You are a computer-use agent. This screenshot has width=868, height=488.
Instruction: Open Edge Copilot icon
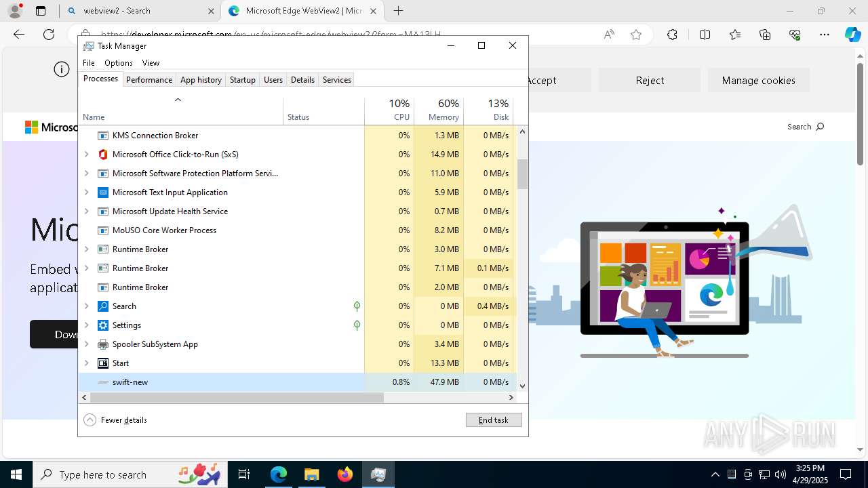[852, 35]
